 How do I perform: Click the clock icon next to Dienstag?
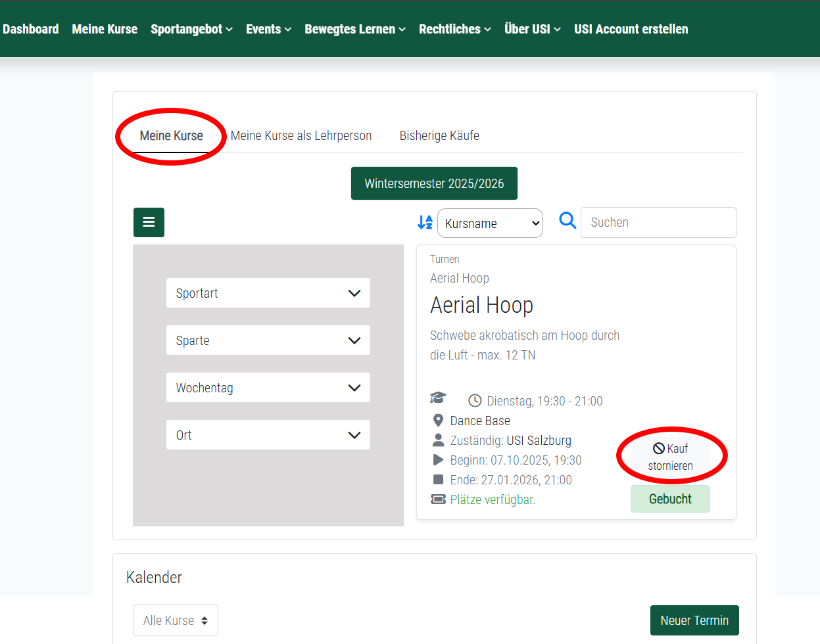point(475,401)
